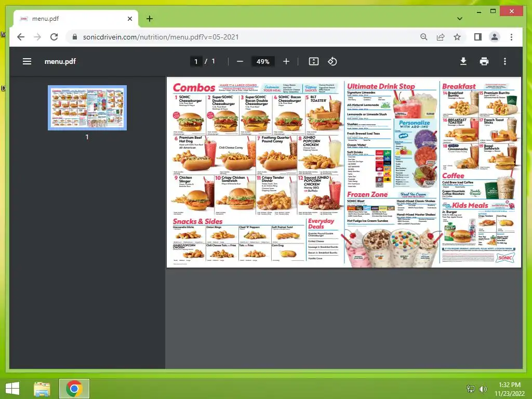This screenshot has height=399, width=532.
Task: Fit the PDF to page
Action: tap(313, 61)
